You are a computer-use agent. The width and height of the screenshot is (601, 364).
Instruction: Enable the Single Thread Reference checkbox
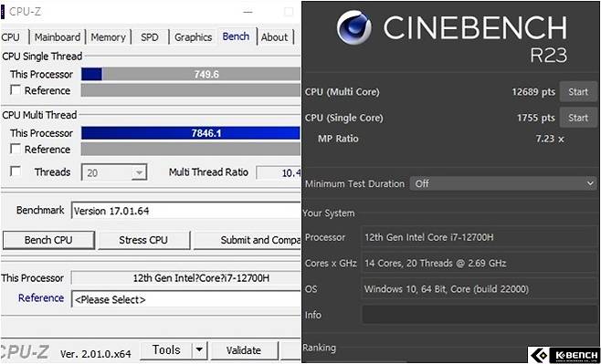pos(16,90)
